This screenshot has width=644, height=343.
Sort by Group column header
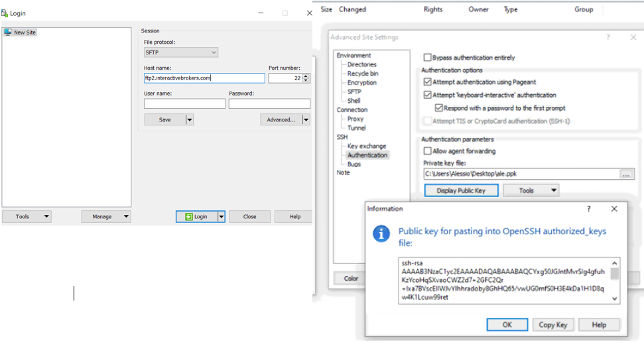point(584,9)
